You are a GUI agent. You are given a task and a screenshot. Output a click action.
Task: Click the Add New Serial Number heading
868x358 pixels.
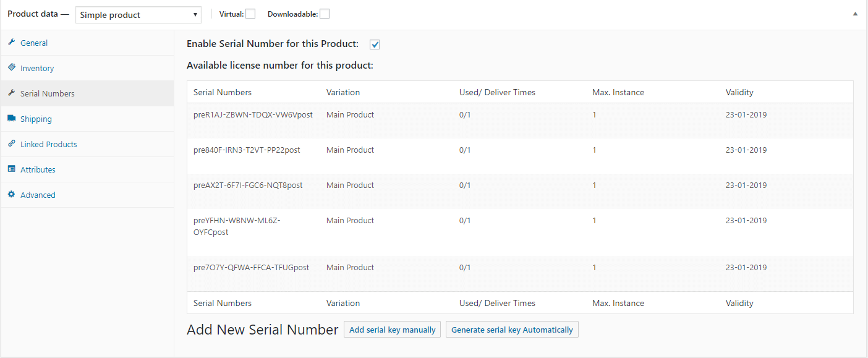coord(263,330)
